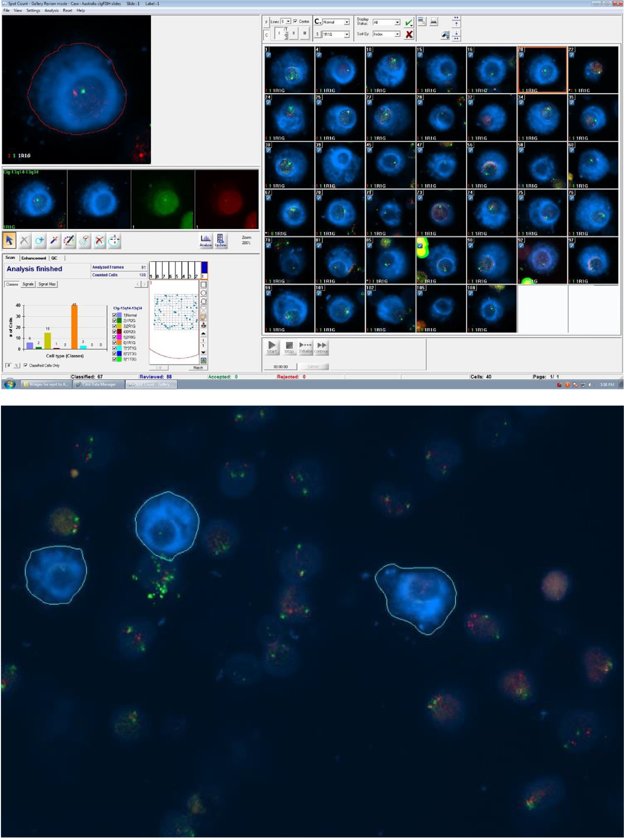Uncheck the 7)*3T1G class checkbox

(x=115, y=348)
